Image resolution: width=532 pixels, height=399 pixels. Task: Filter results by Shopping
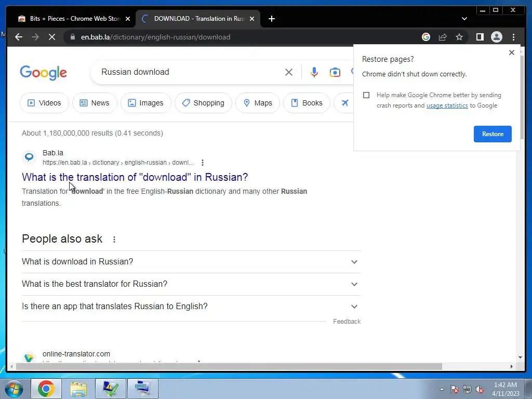(203, 103)
